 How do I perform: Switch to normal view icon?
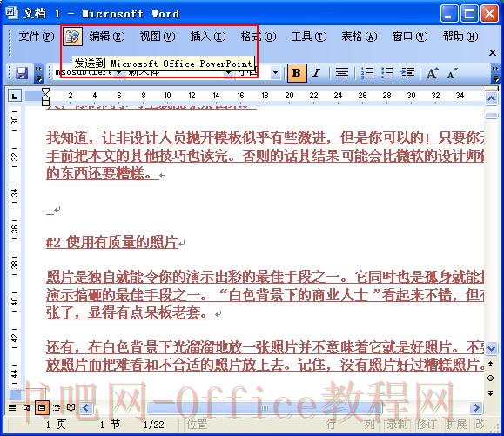point(12,408)
